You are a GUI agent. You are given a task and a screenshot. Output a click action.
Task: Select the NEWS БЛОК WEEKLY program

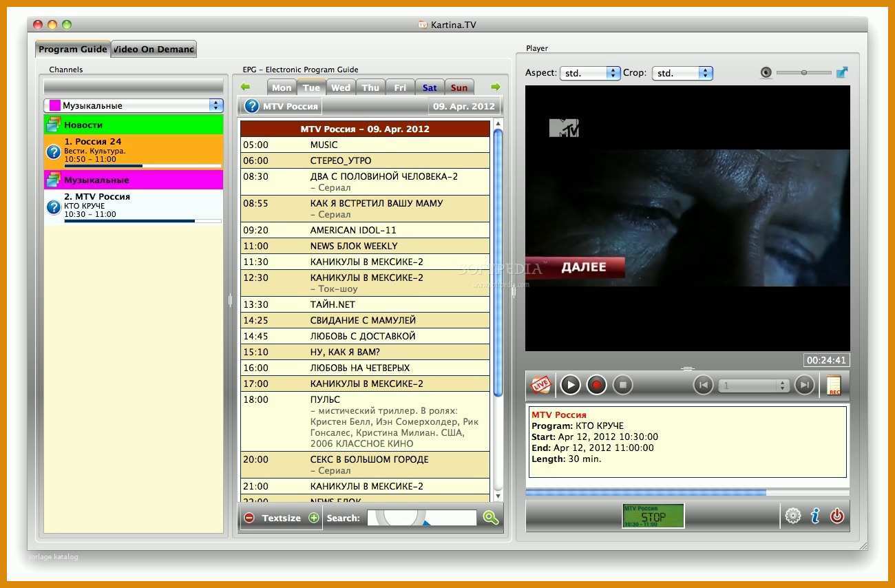point(365,246)
